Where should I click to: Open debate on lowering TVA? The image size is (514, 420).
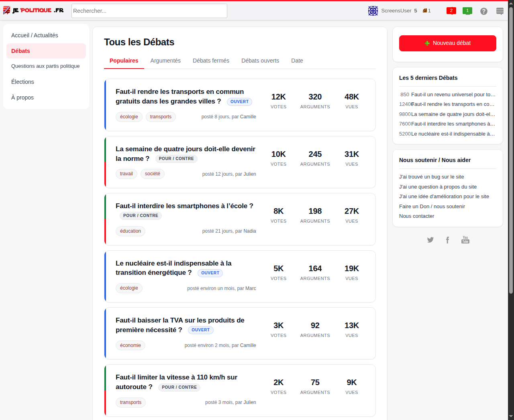tap(180, 325)
